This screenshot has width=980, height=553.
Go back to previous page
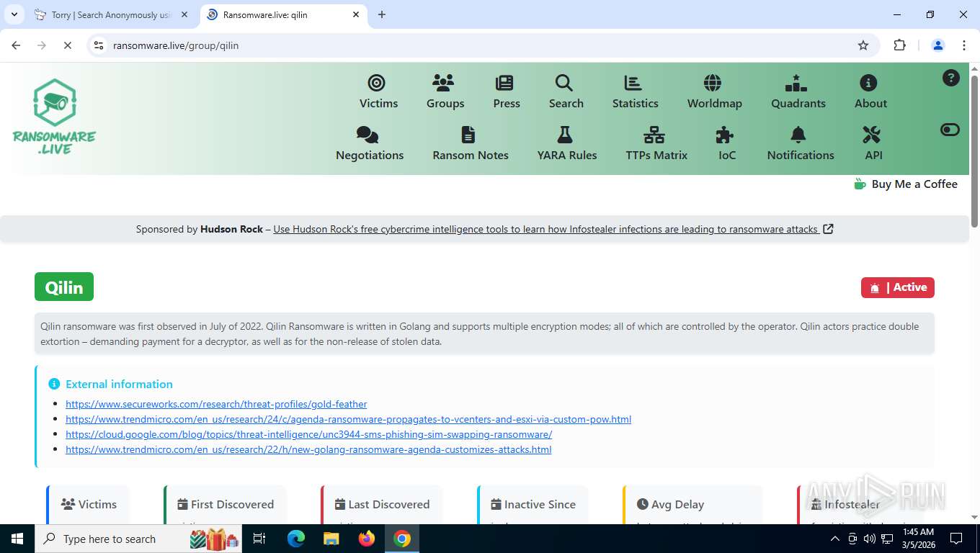coord(16,45)
